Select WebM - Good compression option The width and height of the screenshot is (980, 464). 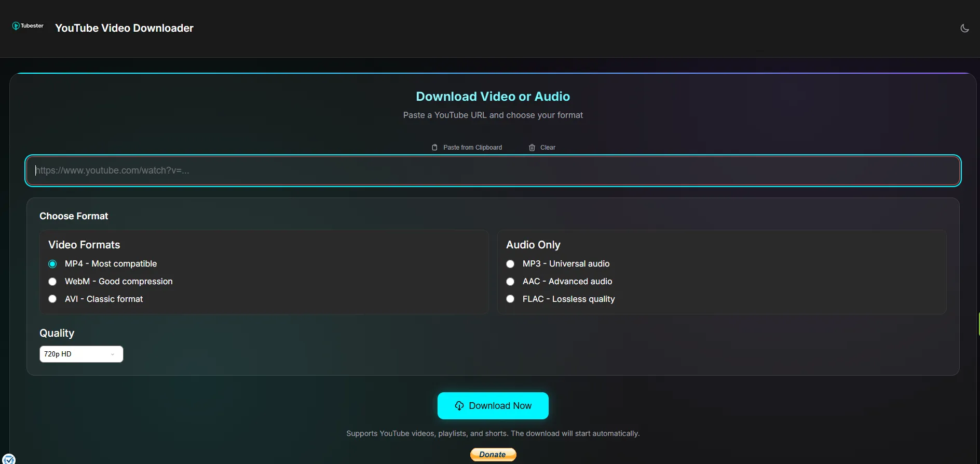[52, 282]
